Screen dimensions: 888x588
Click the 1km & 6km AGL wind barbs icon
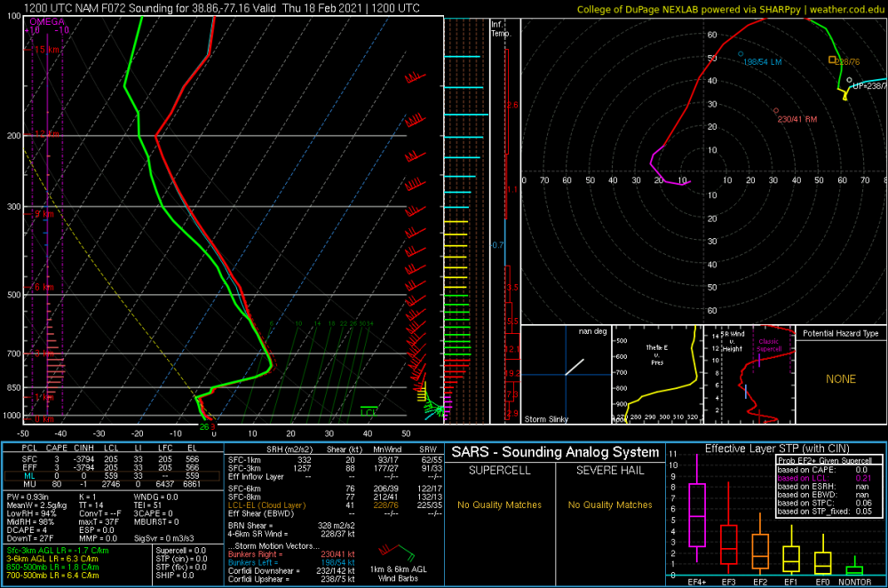[396, 553]
